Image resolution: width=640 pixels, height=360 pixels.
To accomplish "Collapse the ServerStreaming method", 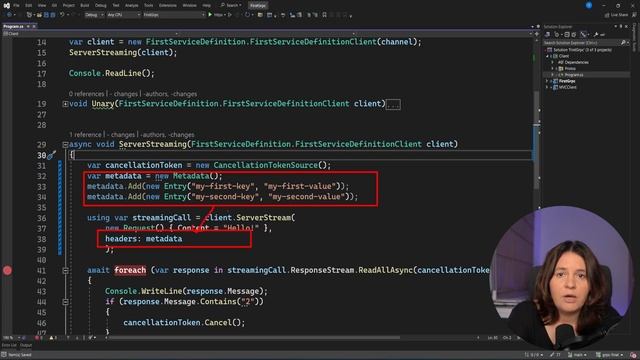I will tap(65, 144).
